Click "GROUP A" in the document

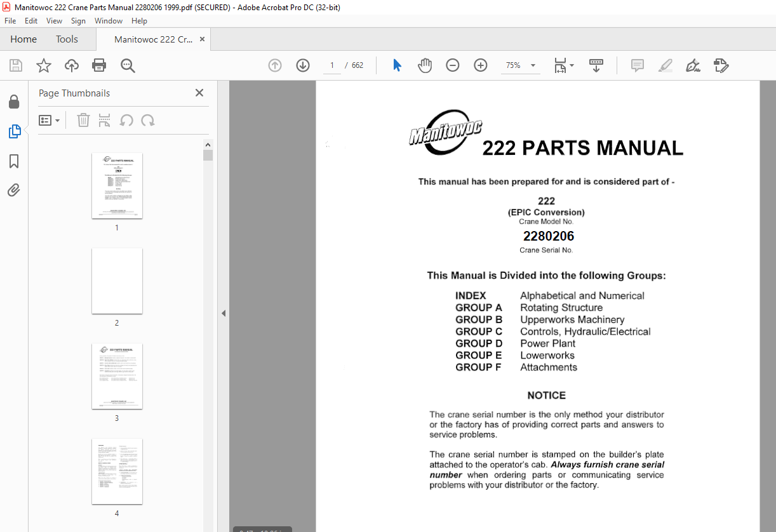click(x=479, y=307)
